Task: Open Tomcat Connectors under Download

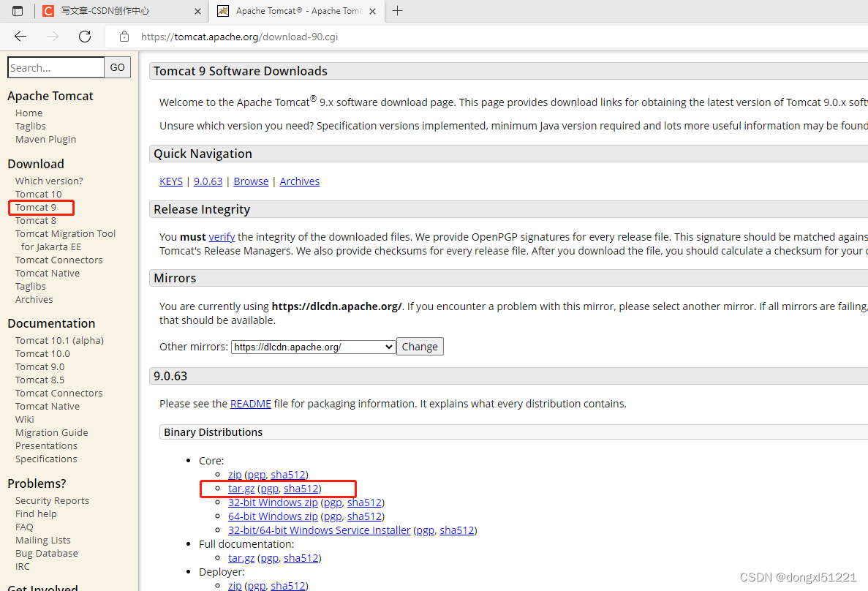Action: (x=59, y=260)
